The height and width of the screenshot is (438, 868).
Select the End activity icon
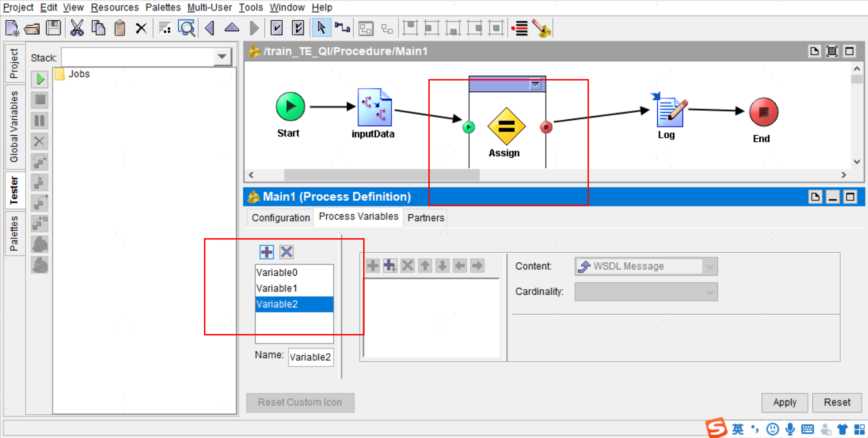[x=764, y=112]
